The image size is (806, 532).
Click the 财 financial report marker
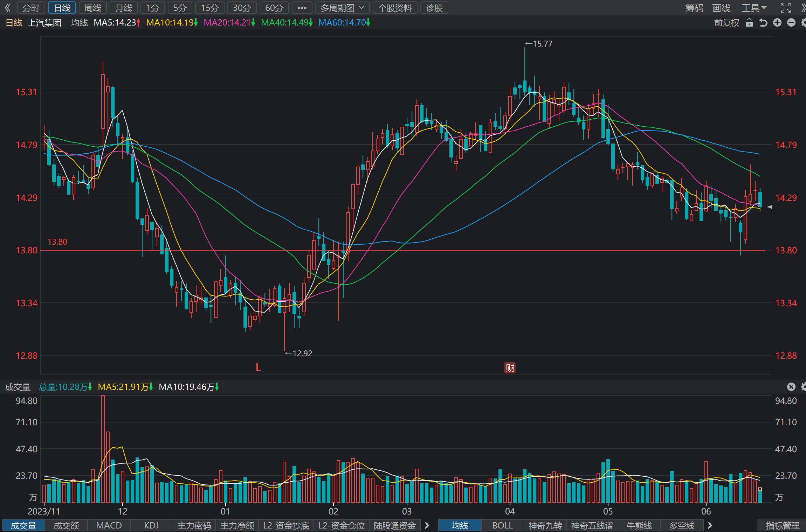pos(510,368)
